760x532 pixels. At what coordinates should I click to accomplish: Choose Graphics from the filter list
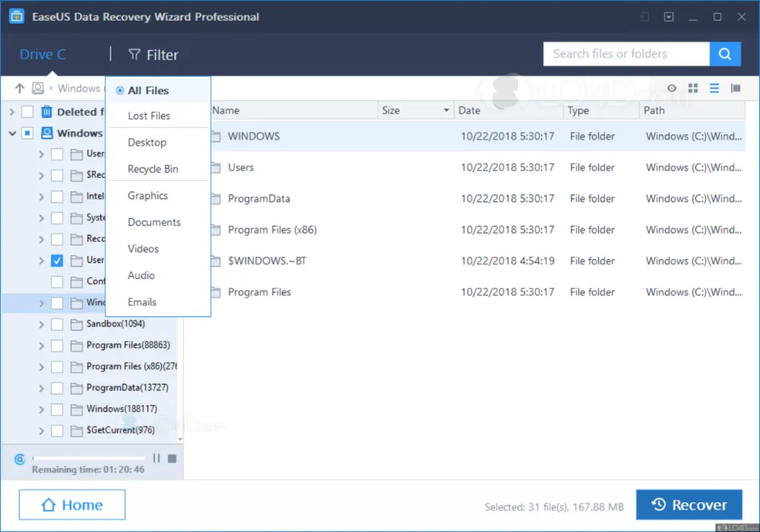click(x=148, y=196)
